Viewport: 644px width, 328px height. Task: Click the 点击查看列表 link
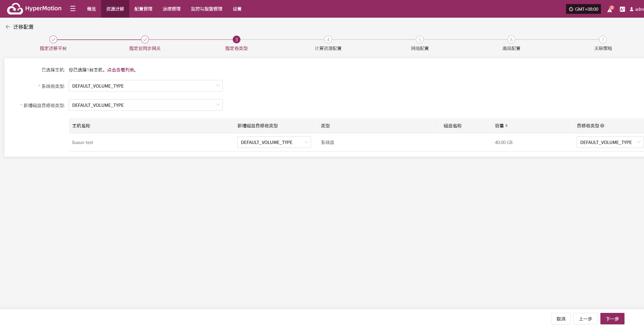121,70
